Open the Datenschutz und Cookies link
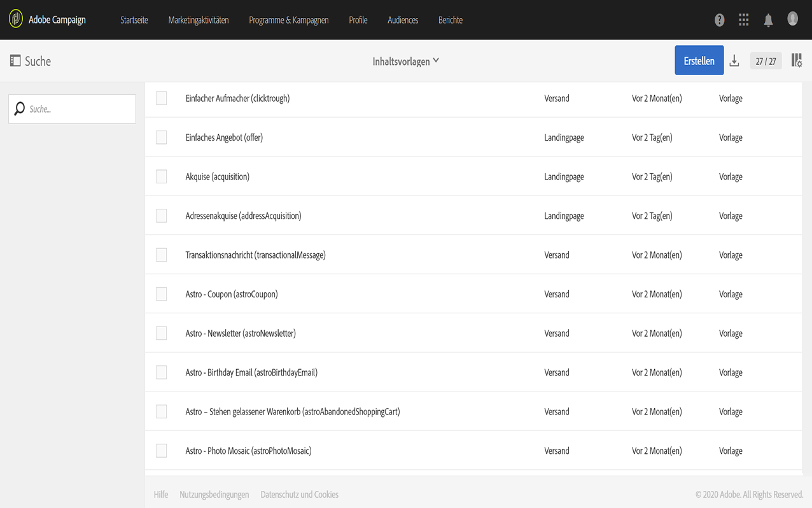The width and height of the screenshot is (812, 508). coord(299,495)
